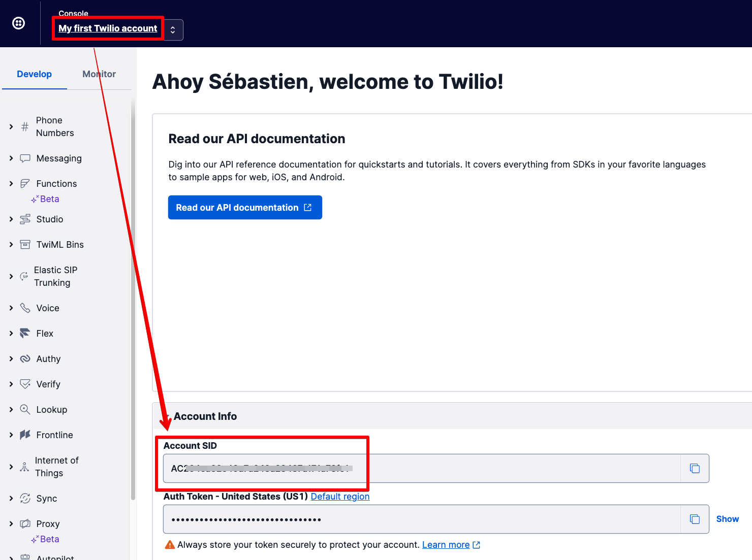Viewport: 752px width, 560px height.
Task: Click the Sync icon
Action: (25, 499)
